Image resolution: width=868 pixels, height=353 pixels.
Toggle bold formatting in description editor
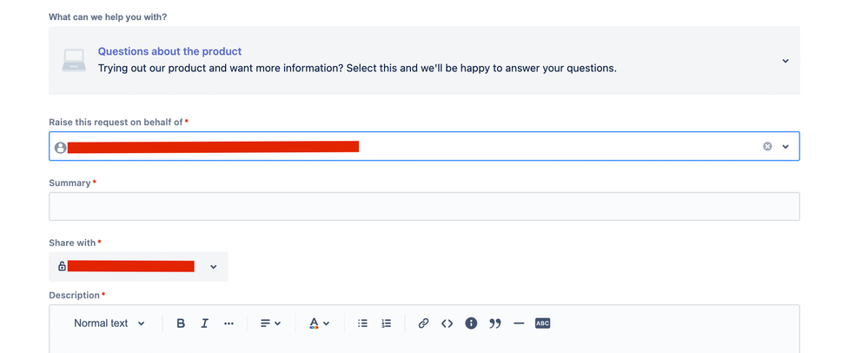pyautogui.click(x=181, y=323)
